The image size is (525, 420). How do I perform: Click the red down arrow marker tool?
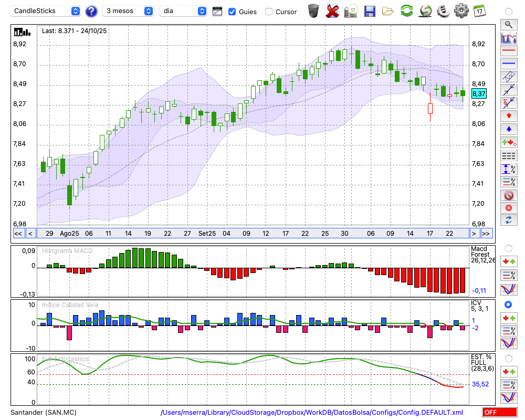point(509,116)
